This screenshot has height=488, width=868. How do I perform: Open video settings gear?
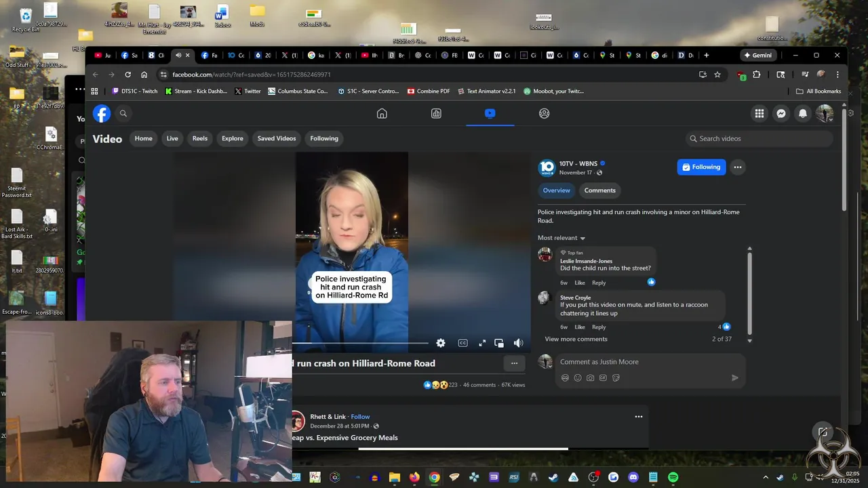point(441,343)
